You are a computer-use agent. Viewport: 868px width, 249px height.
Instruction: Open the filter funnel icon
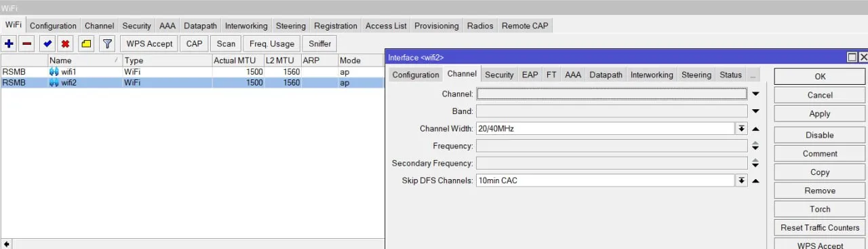coord(107,43)
